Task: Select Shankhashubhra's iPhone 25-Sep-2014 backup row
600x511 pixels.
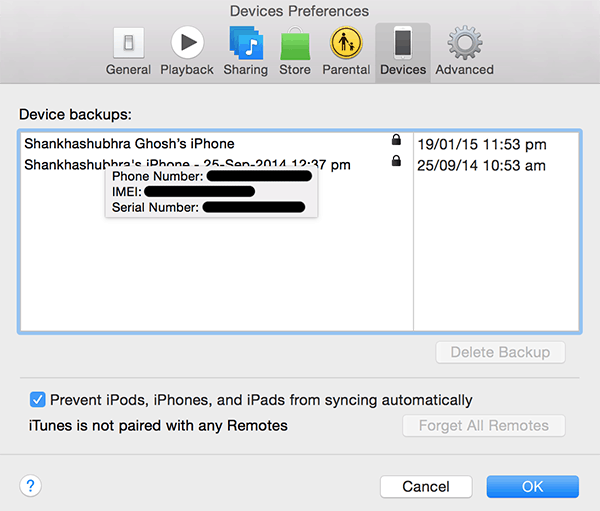Action: [x=300, y=165]
